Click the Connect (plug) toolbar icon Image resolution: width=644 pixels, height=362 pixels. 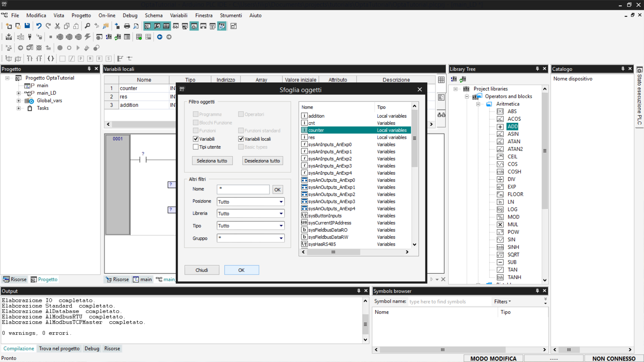[x=30, y=37]
